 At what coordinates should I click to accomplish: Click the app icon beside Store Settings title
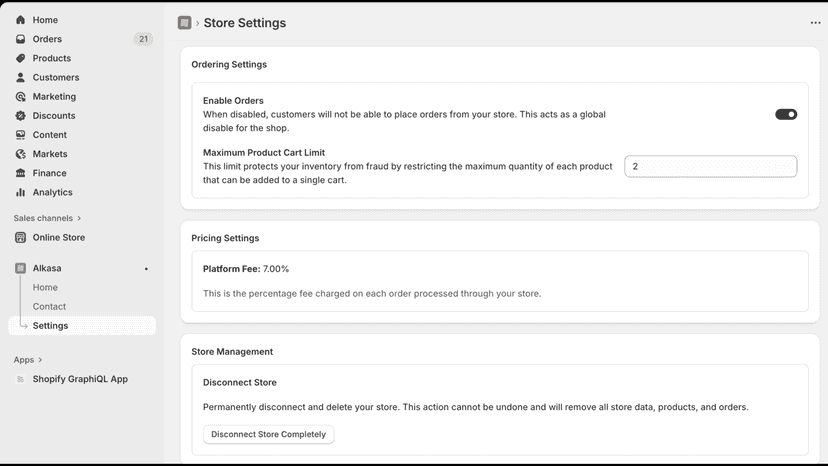coord(184,23)
